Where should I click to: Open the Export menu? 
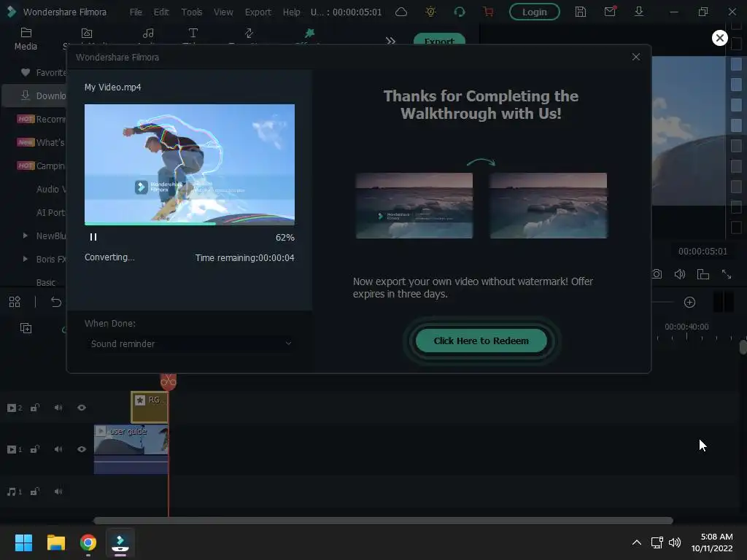pos(258,12)
